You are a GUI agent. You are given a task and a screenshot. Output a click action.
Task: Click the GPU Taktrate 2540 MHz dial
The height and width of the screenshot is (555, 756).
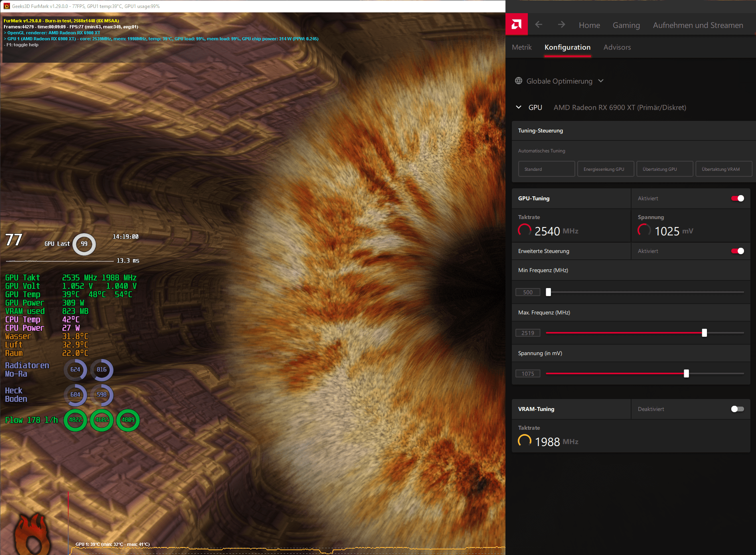click(524, 230)
